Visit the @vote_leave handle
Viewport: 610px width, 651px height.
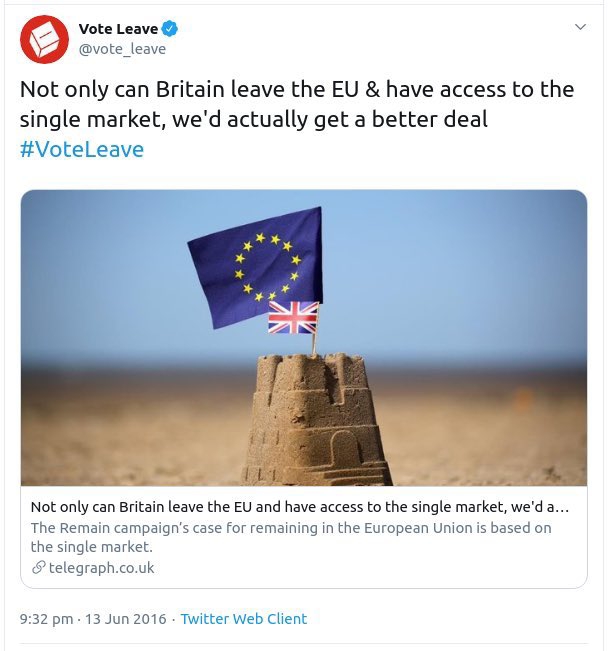(122, 48)
